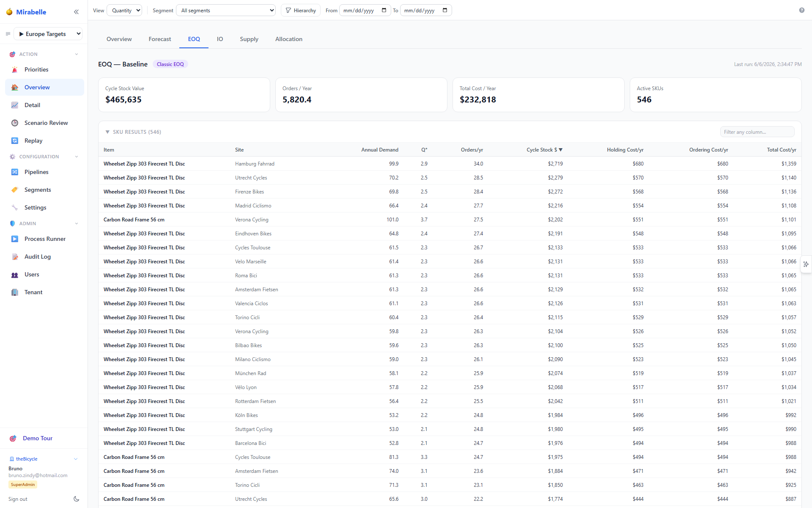812x508 pixels.
Task: Open the Replay icon in sidebar
Action: coord(15,141)
